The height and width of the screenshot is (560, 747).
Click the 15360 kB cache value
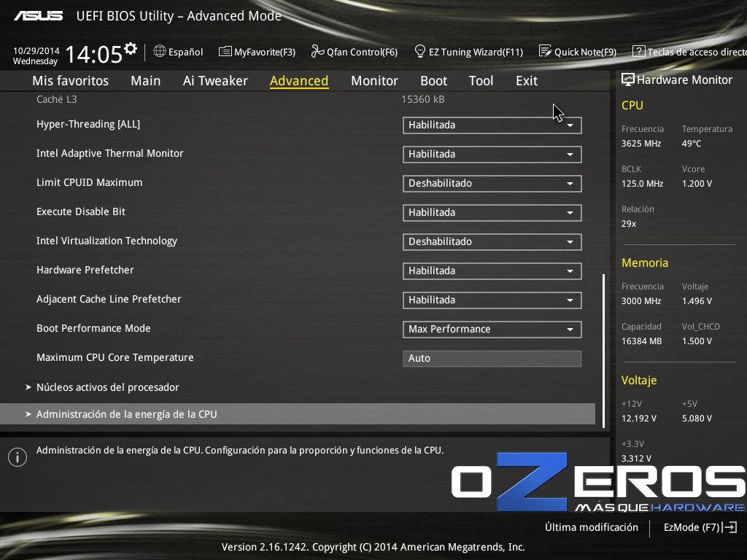pyautogui.click(x=423, y=99)
